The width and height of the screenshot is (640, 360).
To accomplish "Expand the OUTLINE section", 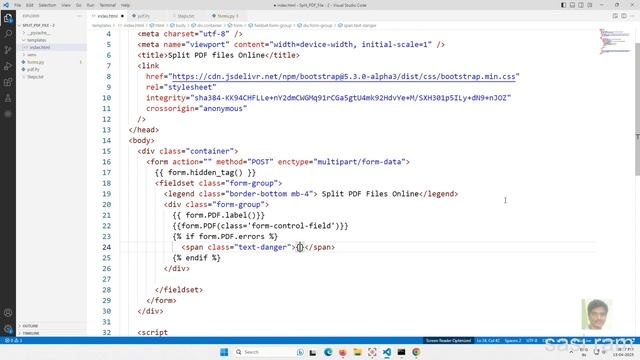I will click(30, 326).
